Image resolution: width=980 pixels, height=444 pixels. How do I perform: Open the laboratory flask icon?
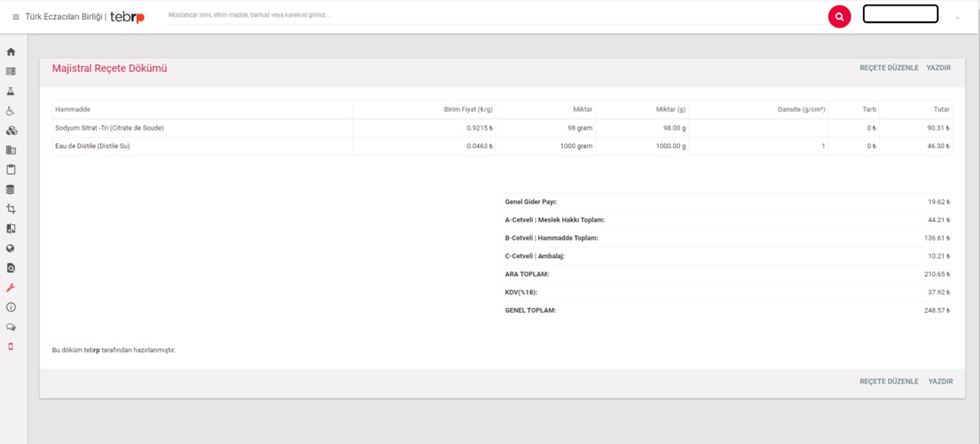pyautogui.click(x=11, y=91)
